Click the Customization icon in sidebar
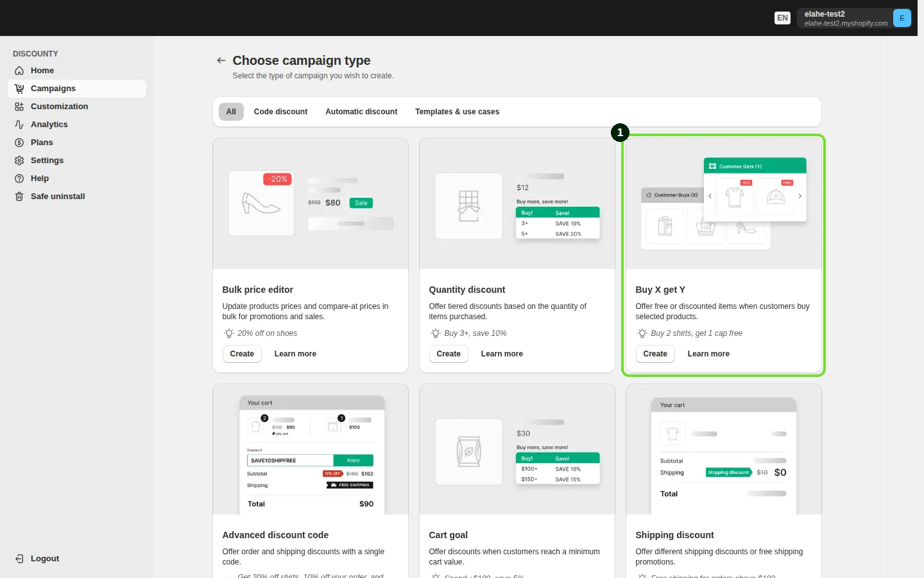The width and height of the screenshot is (924, 578). pos(19,107)
